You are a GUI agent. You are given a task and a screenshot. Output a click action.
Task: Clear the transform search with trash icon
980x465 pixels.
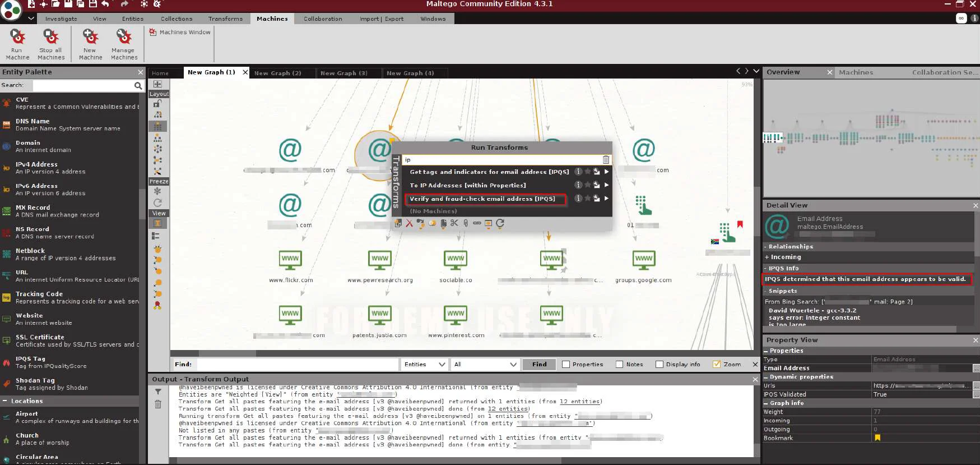tap(606, 160)
